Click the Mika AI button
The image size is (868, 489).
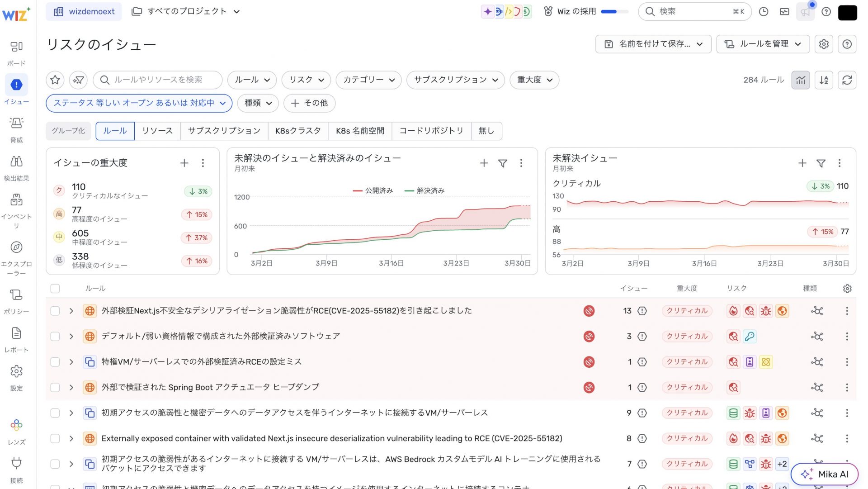(824, 474)
